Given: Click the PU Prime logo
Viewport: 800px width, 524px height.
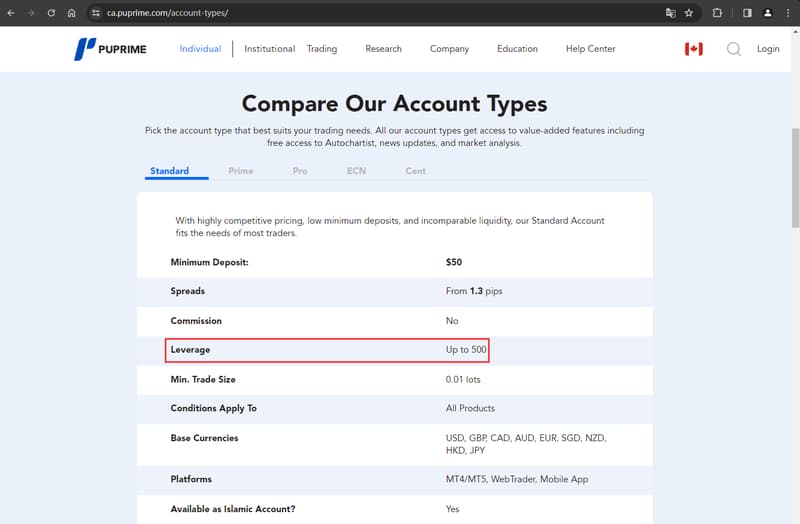Looking at the screenshot, I should tap(110, 49).
